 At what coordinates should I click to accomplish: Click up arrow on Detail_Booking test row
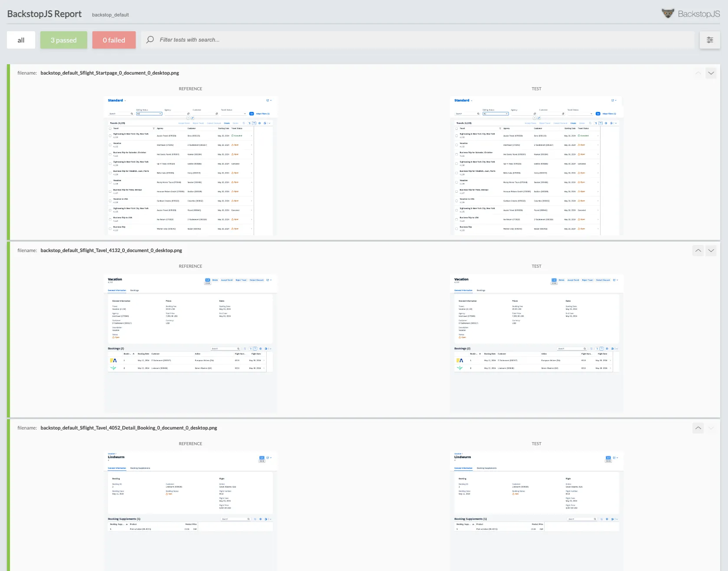(698, 428)
